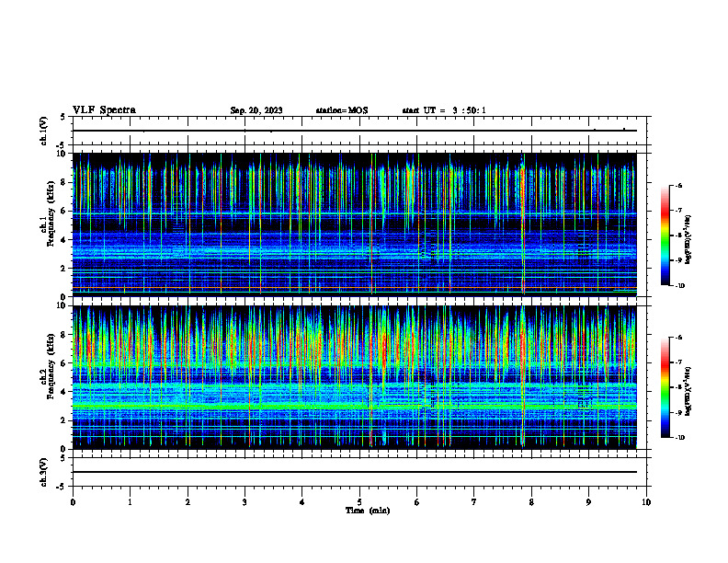Select the date text 'Sep. 20, 2023'
The width and height of the screenshot is (728, 563).
256,110
